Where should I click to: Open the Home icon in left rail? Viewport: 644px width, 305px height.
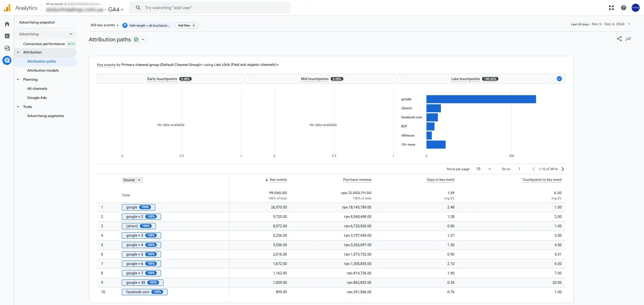(x=7, y=24)
